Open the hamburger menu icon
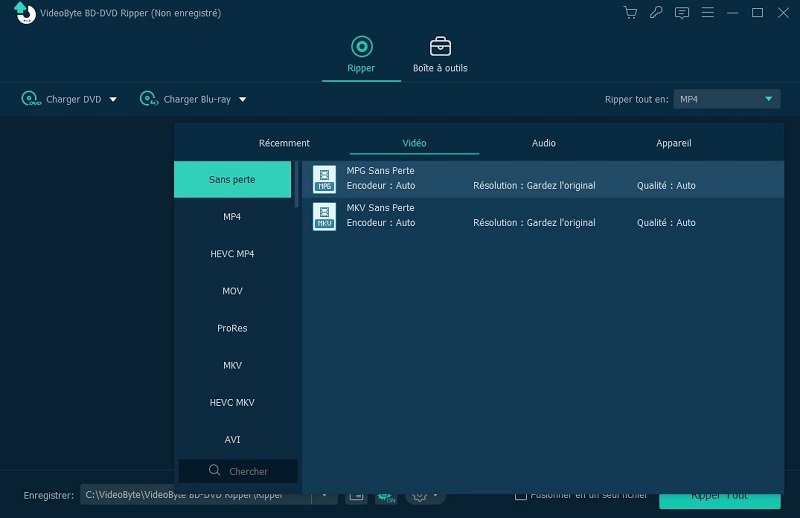The width and height of the screenshot is (800, 518). (708, 12)
